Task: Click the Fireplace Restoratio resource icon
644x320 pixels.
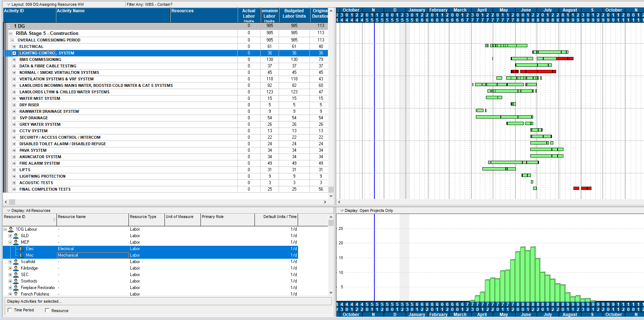Action: click(x=16, y=288)
